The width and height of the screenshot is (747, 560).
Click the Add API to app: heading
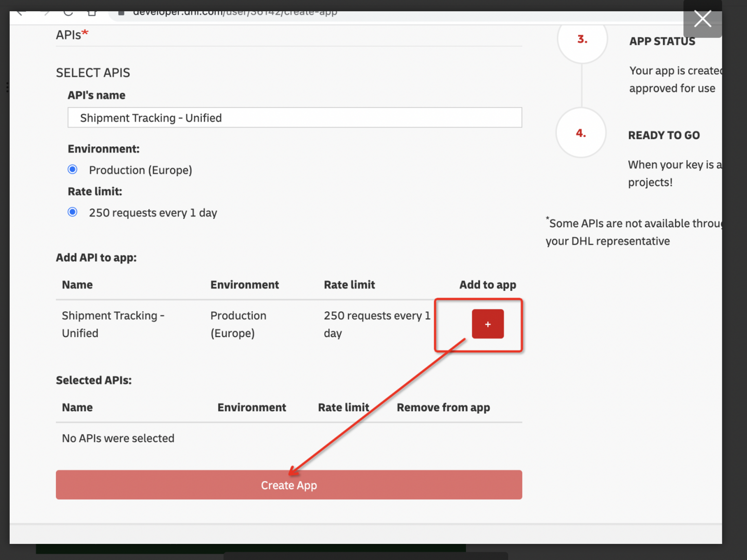pyautogui.click(x=96, y=258)
